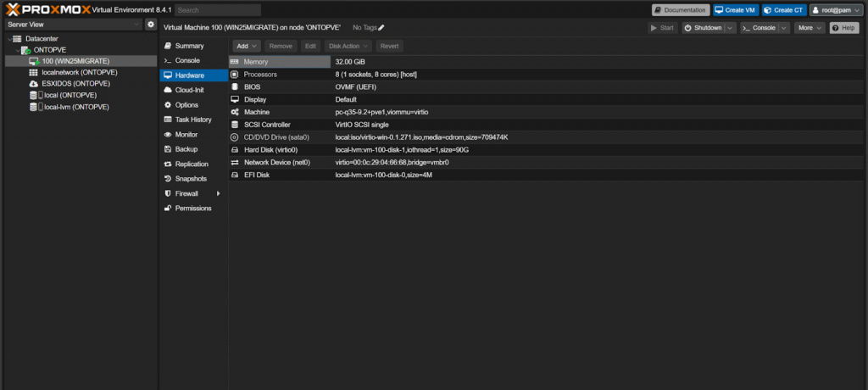Open the Monitor tab
Viewport: 868px width, 390px height.
[x=194, y=135]
